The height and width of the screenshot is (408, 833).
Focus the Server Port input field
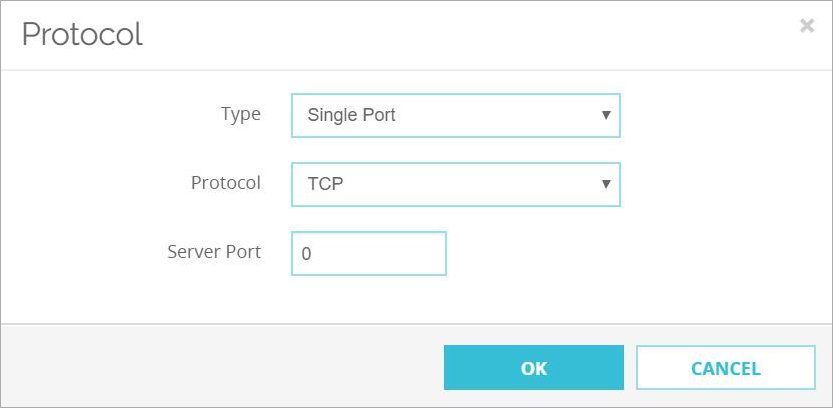tap(368, 254)
